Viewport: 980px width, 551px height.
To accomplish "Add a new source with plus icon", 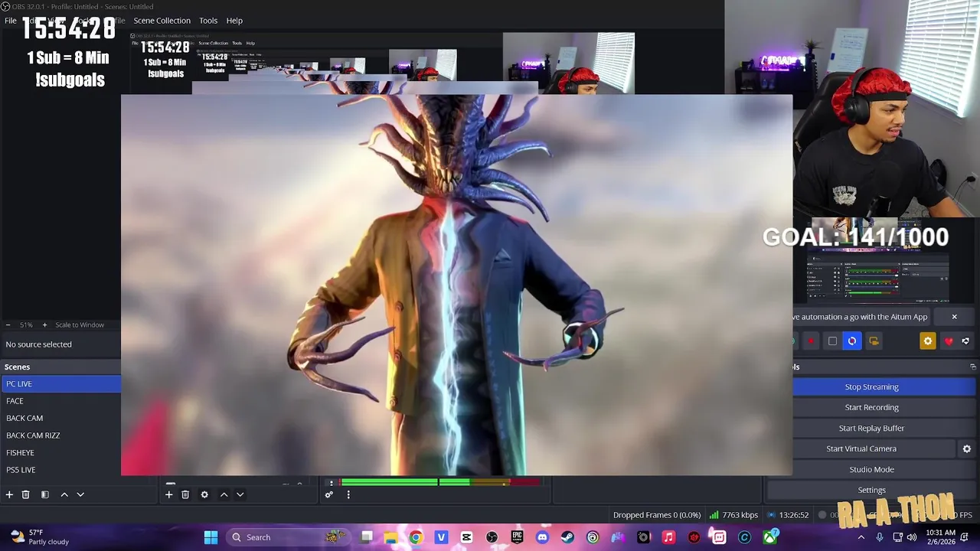I will click(168, 495).
